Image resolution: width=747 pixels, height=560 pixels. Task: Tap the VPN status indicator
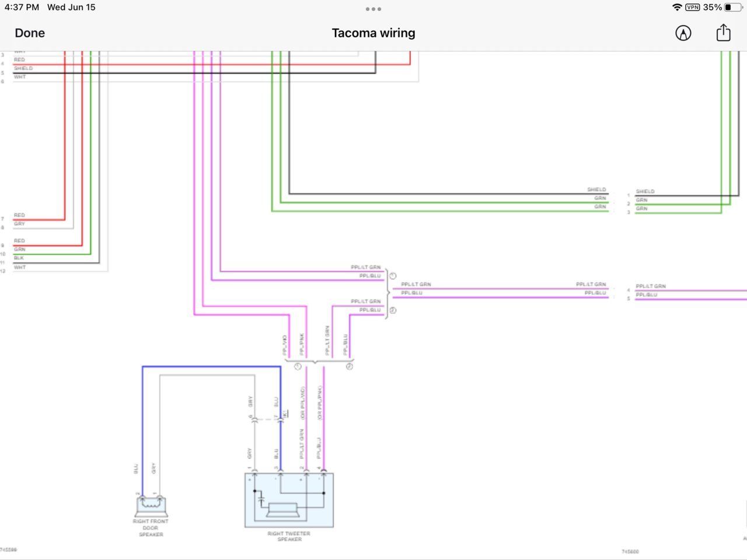pyautogui.click(x=693, y=7)
